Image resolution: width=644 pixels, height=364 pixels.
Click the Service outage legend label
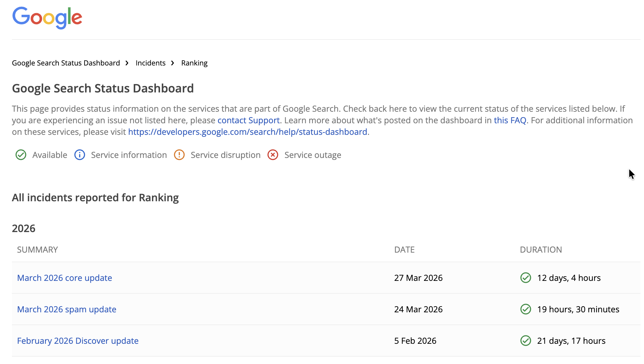[313, 155]
